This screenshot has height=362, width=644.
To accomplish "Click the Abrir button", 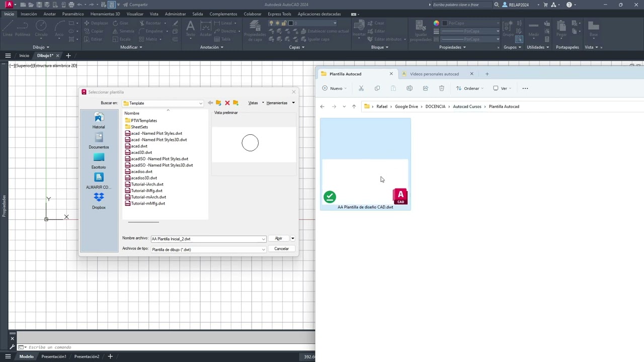I will coord(278,239).
